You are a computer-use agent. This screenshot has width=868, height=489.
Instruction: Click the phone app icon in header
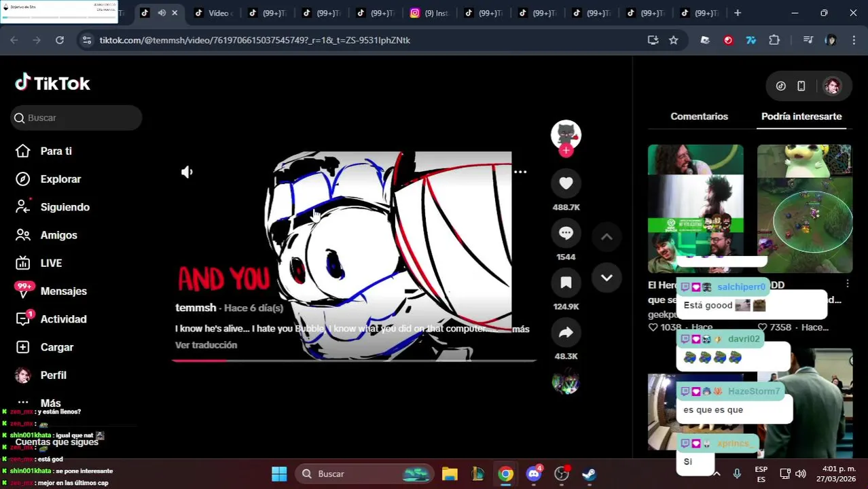click(x=801, y=86)
